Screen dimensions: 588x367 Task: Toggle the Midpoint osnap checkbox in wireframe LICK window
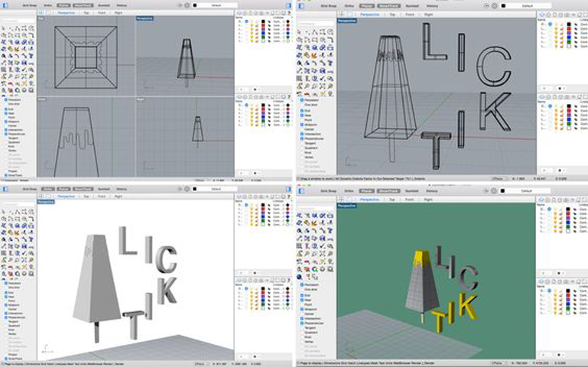pos(302,125)
